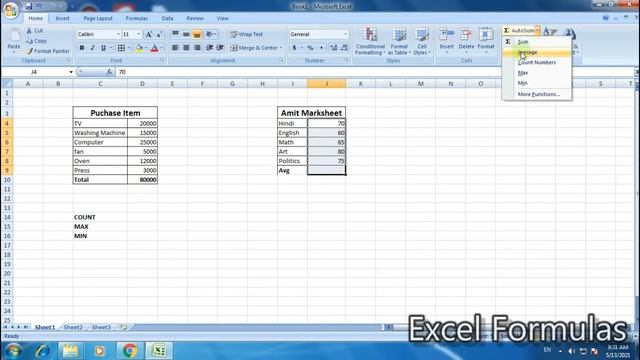Click the Cut scissors icon
This screenshot has width=640, height=360.
point(29,31)
